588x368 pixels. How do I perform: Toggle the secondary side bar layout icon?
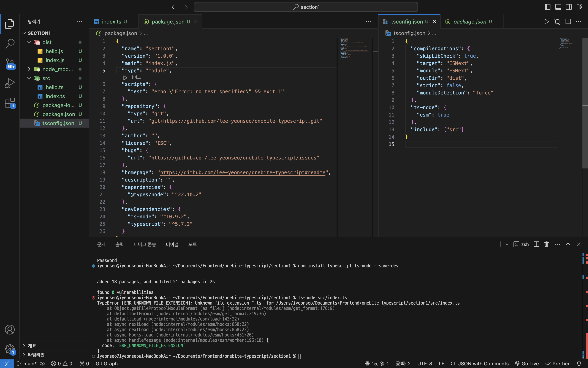point(569,7)
